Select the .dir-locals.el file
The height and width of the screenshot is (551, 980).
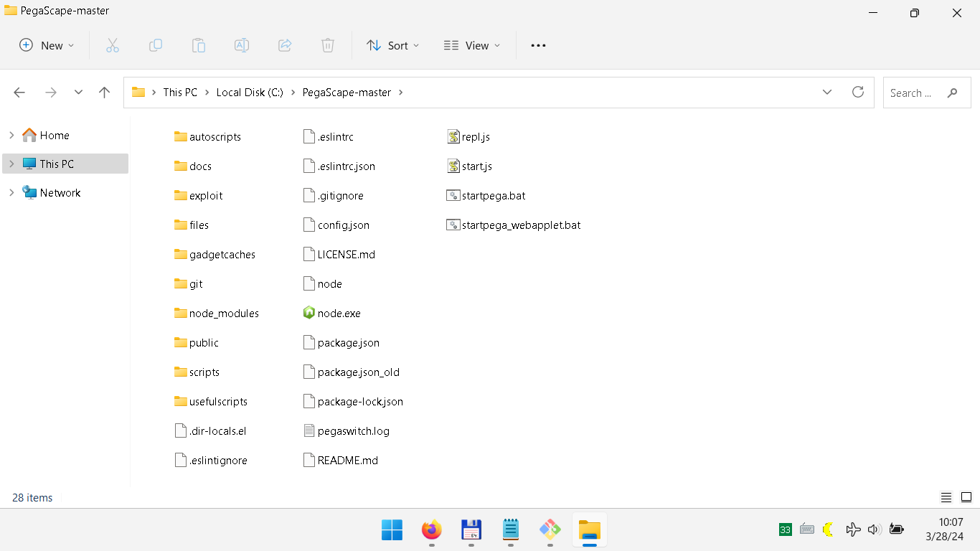[211, 430]
